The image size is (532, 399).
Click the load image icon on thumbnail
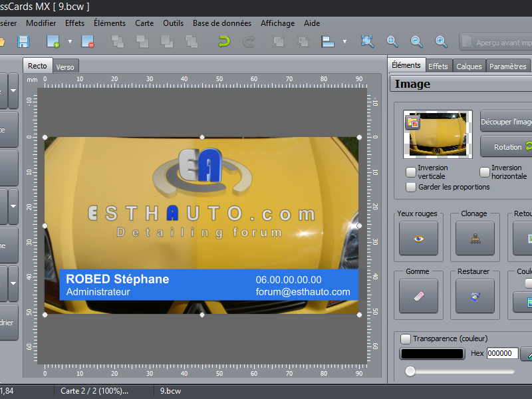pyautogui.click(x=412, y=122)
